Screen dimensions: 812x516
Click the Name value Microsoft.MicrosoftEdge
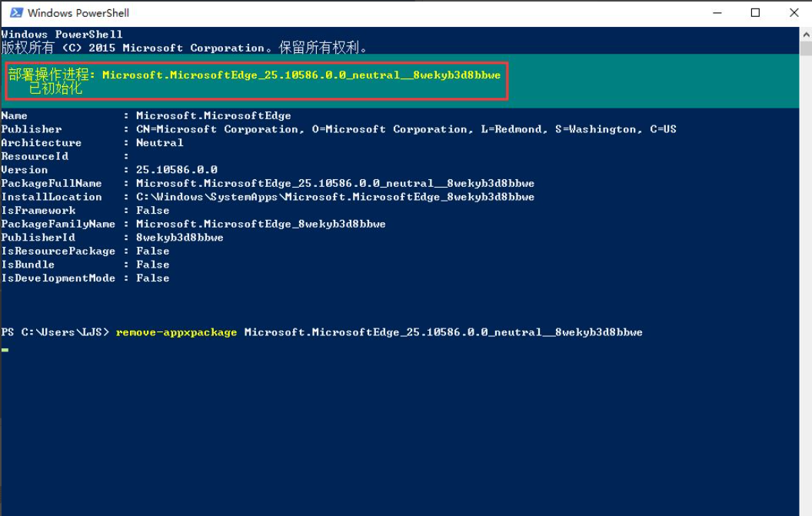213,116
